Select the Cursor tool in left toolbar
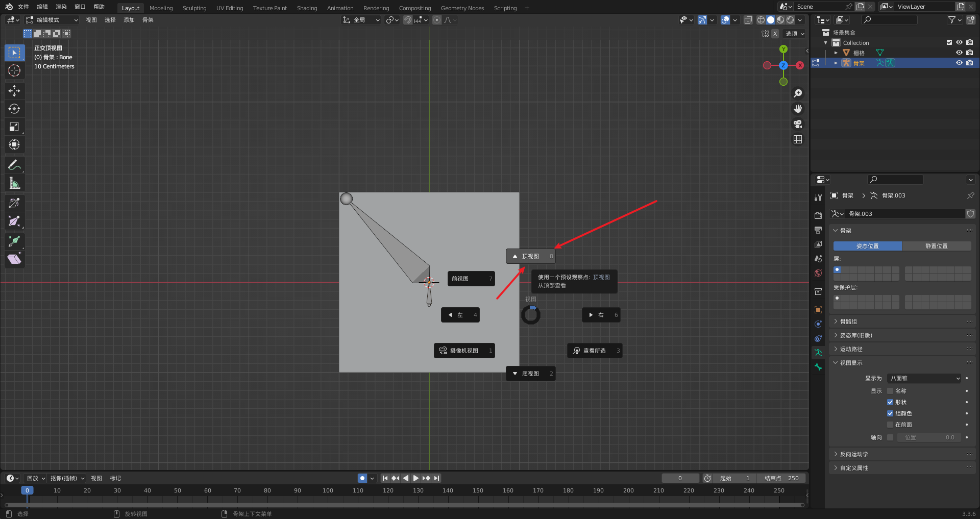Screen dimensions: 980x519 (14, 70)
